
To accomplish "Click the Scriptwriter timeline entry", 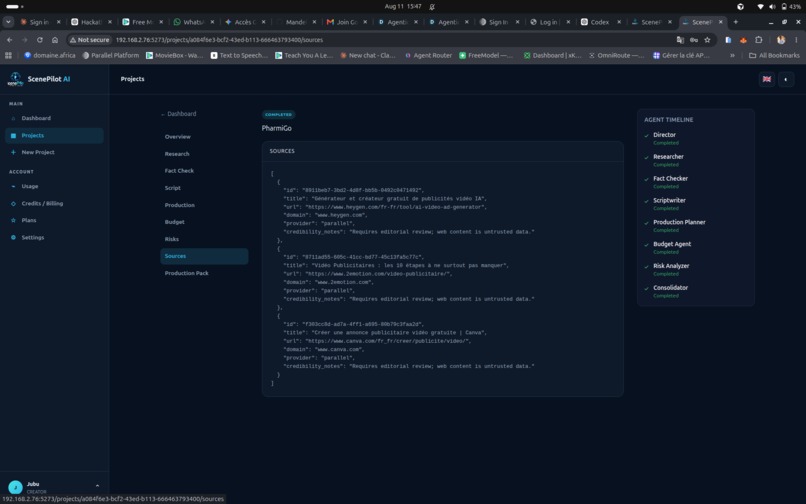I will tap(669, 200).
